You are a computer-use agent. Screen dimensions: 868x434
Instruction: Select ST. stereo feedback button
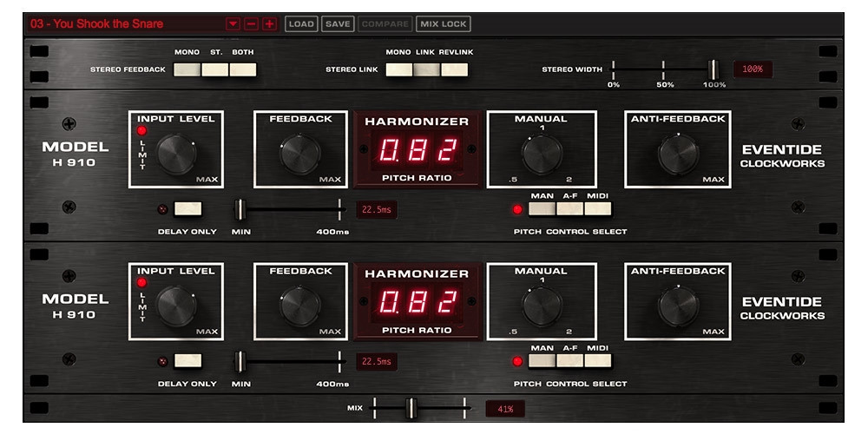214,69
